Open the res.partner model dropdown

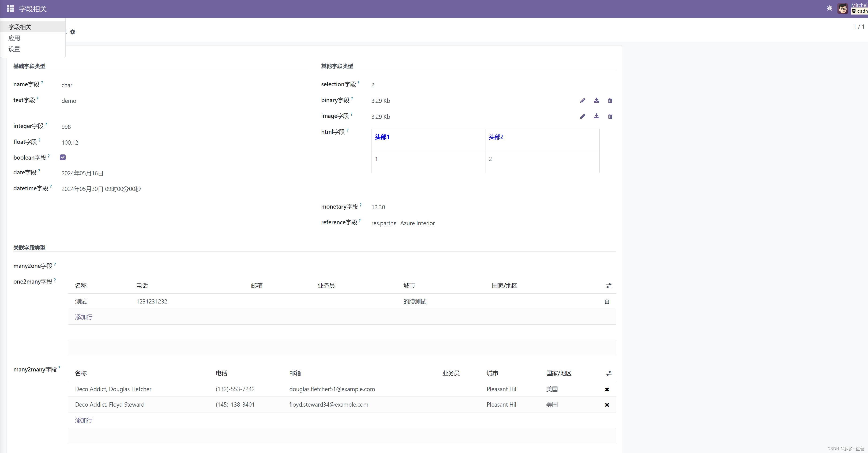383,223
